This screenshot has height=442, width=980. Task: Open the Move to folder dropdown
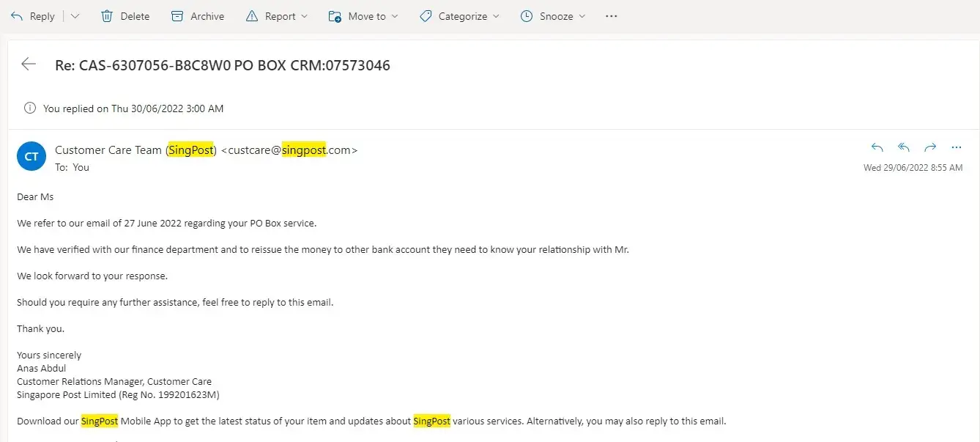[363, 16]
